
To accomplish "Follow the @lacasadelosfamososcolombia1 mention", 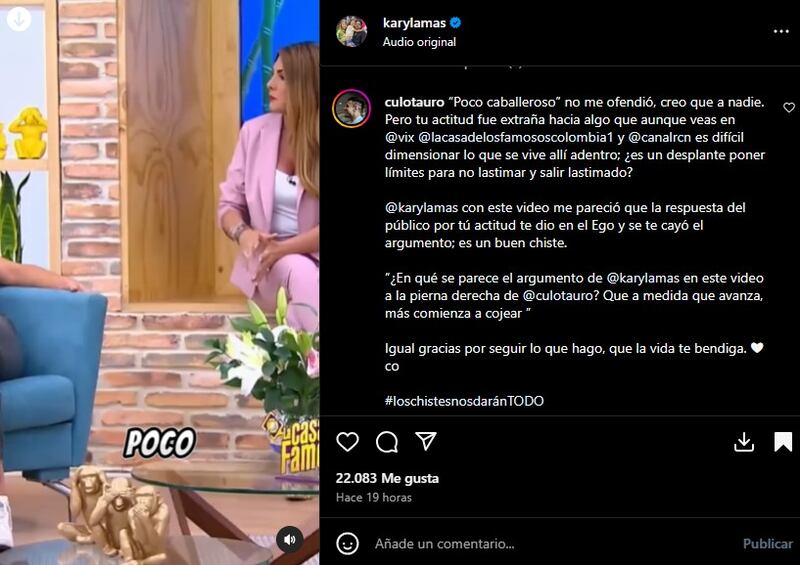I will click(516, 137).
